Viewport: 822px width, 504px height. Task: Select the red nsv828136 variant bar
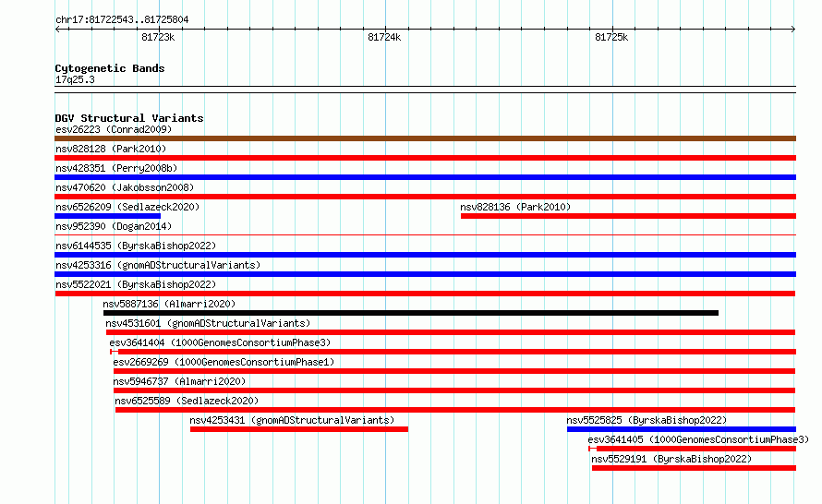(x=628, y=216)
